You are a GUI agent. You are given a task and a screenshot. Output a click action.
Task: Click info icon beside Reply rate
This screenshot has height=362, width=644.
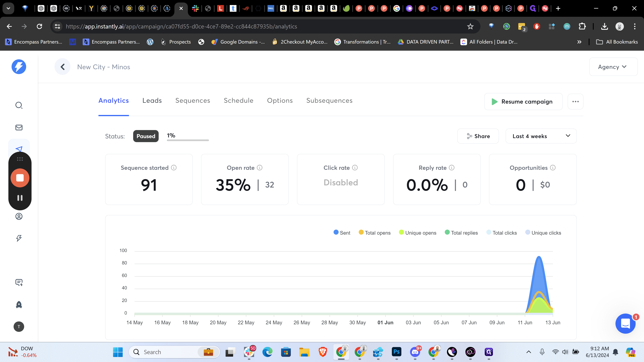tap(452, 168)
